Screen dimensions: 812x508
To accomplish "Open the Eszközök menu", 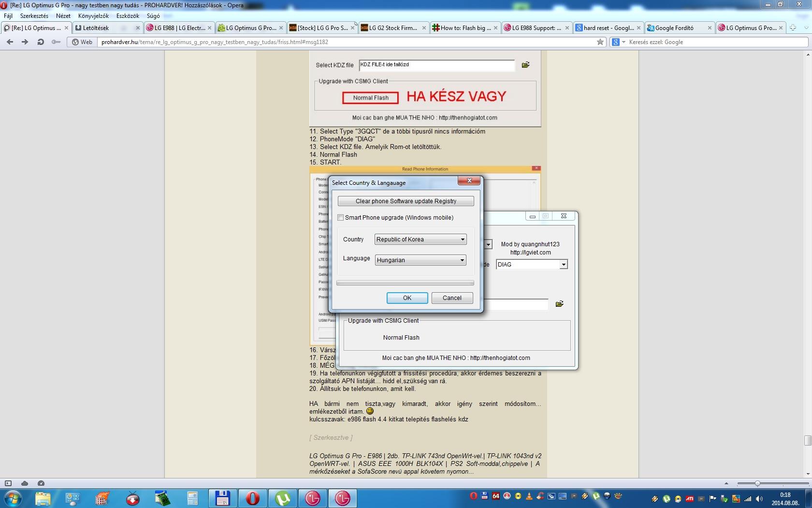I will [128, 16].
